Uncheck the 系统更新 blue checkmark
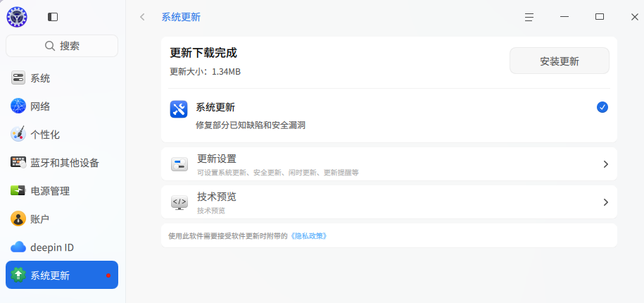The height and width of the screenshot is (303, 644). 602,107
